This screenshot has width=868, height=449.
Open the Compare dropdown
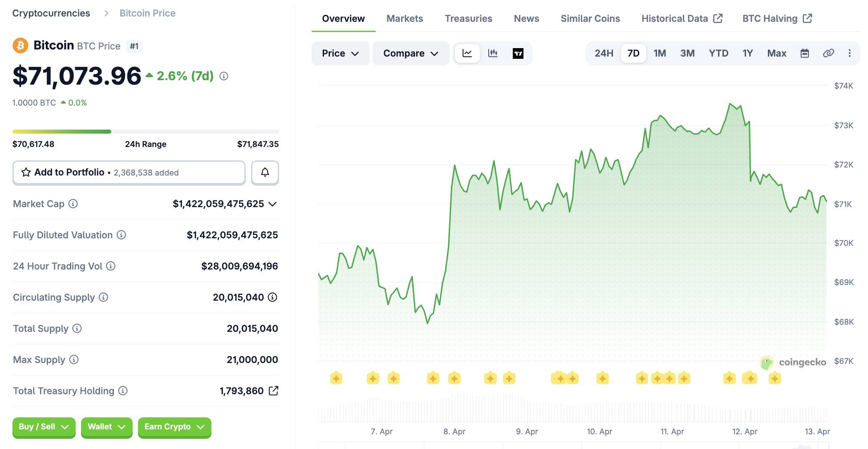pos(410,53)
